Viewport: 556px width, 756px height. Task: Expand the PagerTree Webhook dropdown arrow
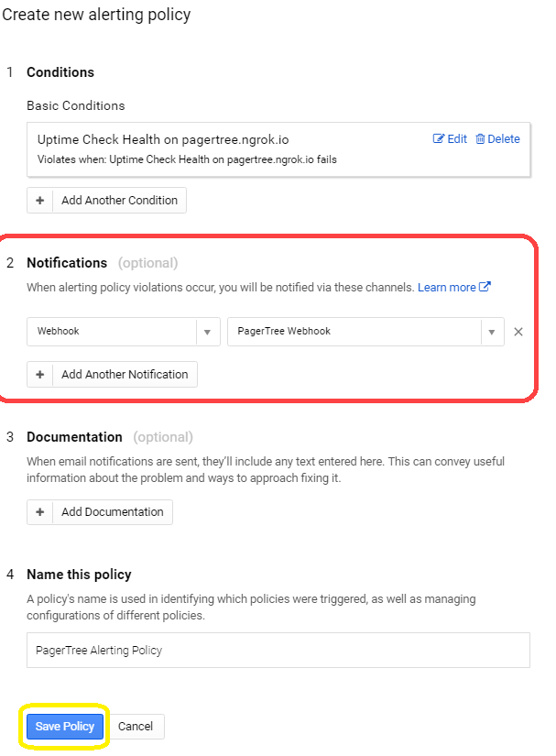pyautogui.click(x=492, y=332)
